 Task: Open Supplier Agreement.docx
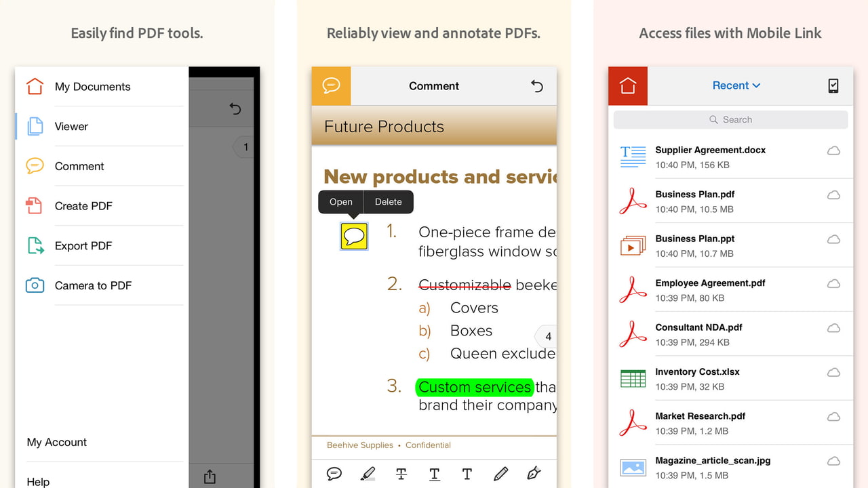[x=731, y=157]
